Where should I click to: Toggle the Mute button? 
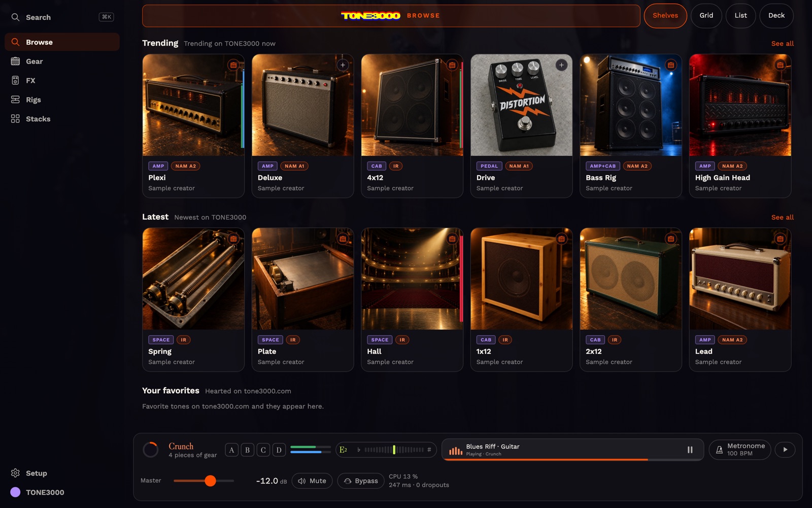(312, 481)
